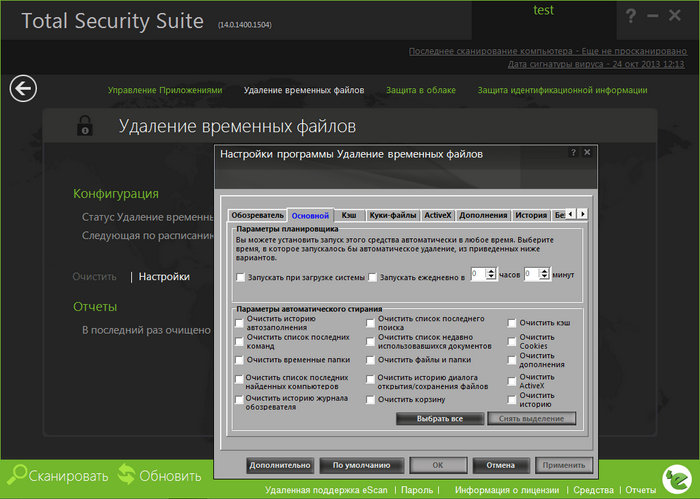Switch to the Основной tab
This screenshot has width=700, height=499.
click(310, 215)
